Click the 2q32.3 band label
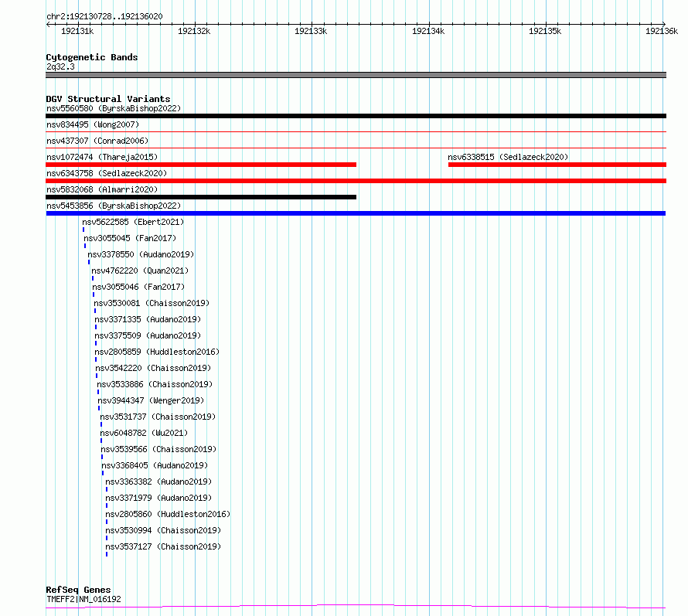Screen dimensions: 688x616 (60, 66)
